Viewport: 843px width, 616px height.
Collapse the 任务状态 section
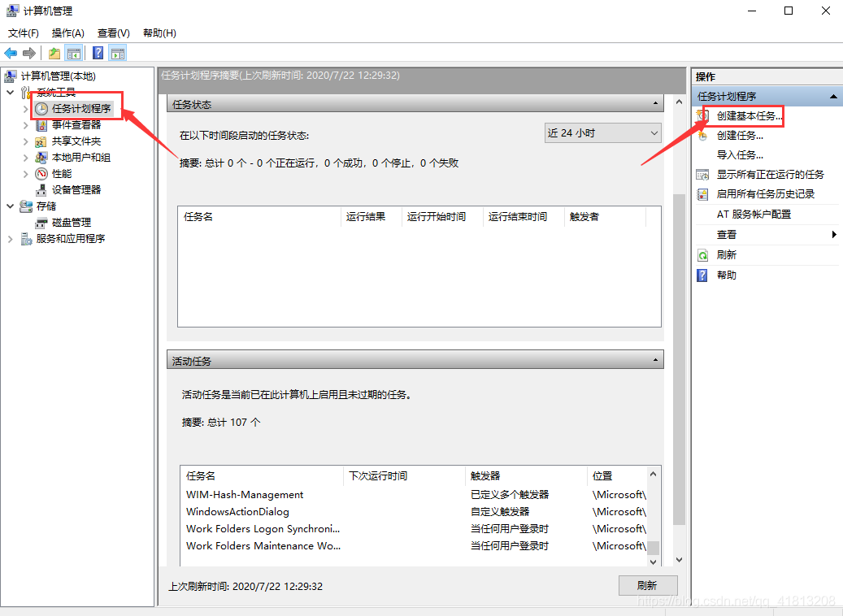(655, 104)
